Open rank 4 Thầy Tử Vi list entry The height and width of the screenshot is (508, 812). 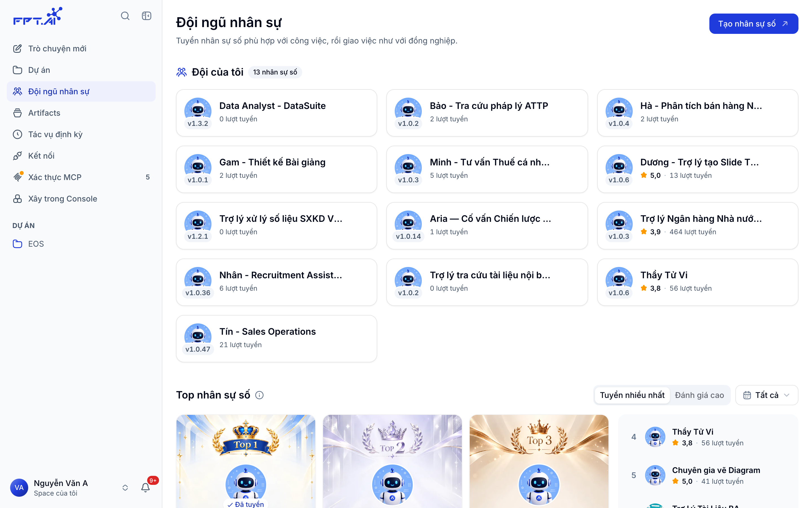tap(708, 437)
